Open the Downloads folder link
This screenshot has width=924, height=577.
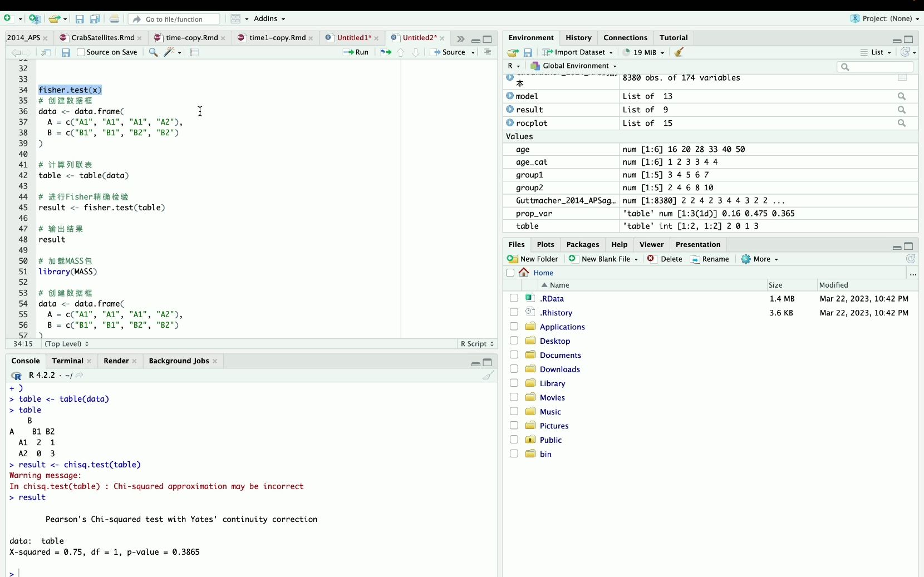pos(560,369)
